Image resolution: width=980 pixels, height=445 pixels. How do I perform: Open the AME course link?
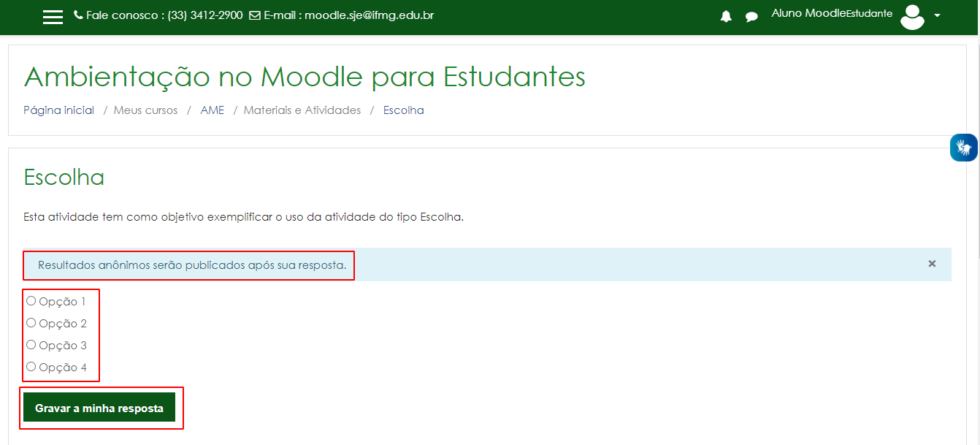click(212, 110)
